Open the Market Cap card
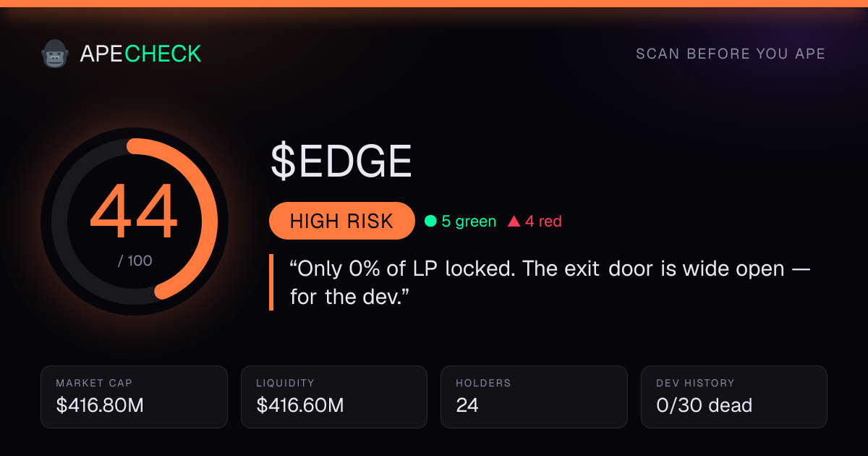 135,397
